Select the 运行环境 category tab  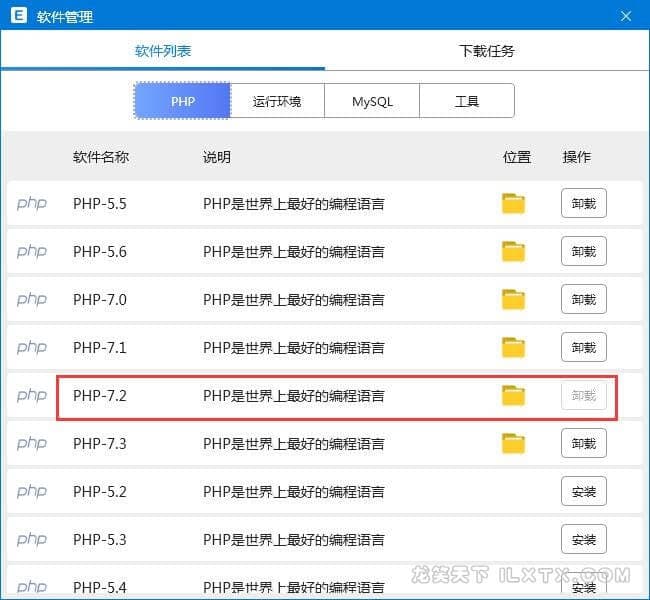coord(277,101)
